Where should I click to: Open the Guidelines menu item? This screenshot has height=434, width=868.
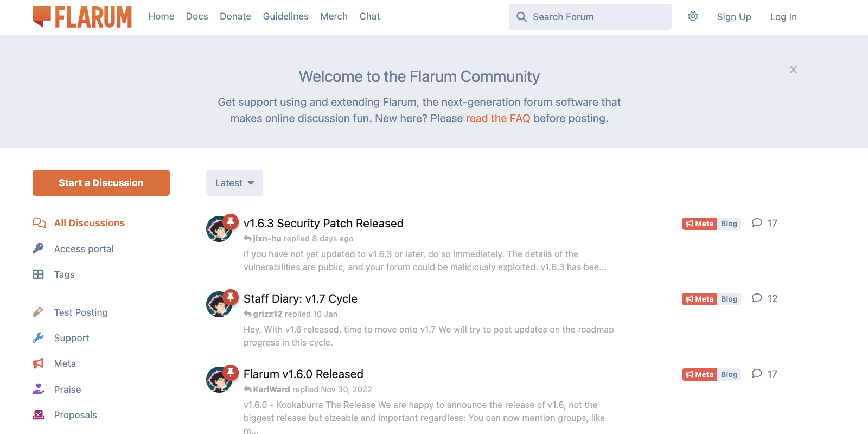pyautogui.click(x=285, y=16)
